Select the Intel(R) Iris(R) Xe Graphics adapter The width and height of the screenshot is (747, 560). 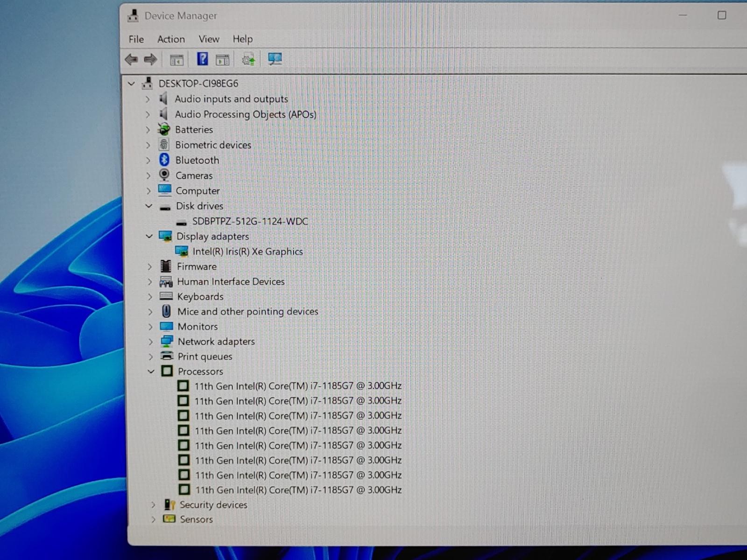click(x=247, y=252)
